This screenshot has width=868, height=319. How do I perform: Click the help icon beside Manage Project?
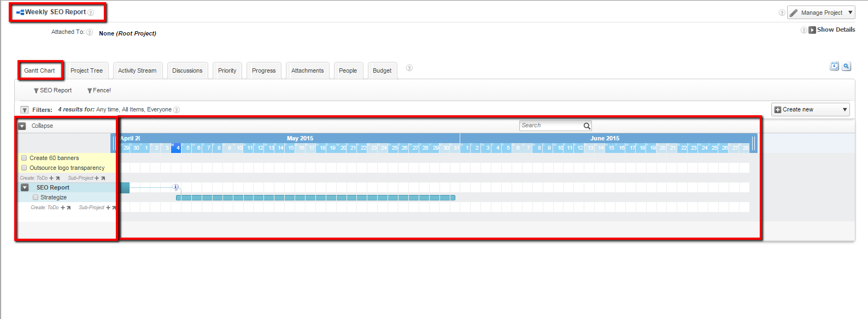pos(782,13)
